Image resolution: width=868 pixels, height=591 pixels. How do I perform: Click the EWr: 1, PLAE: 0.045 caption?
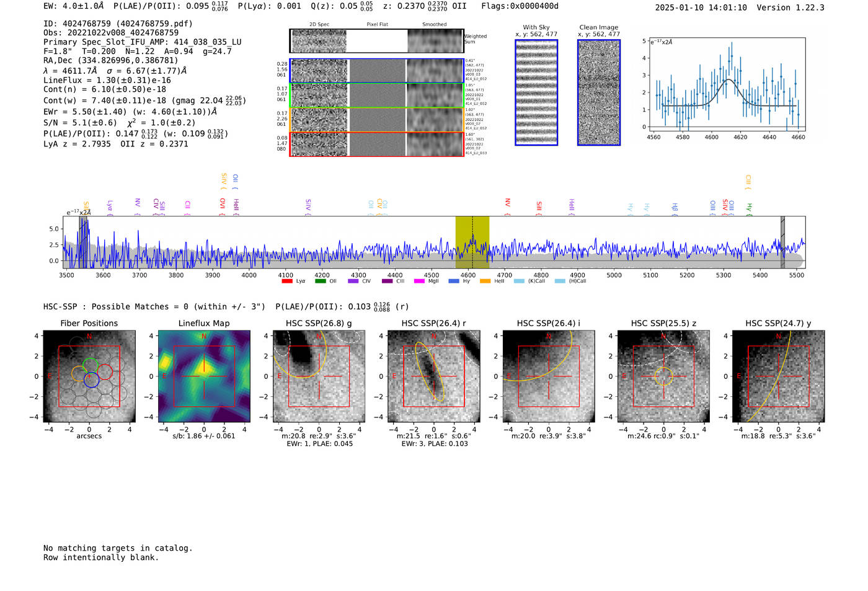click(319, 444)
